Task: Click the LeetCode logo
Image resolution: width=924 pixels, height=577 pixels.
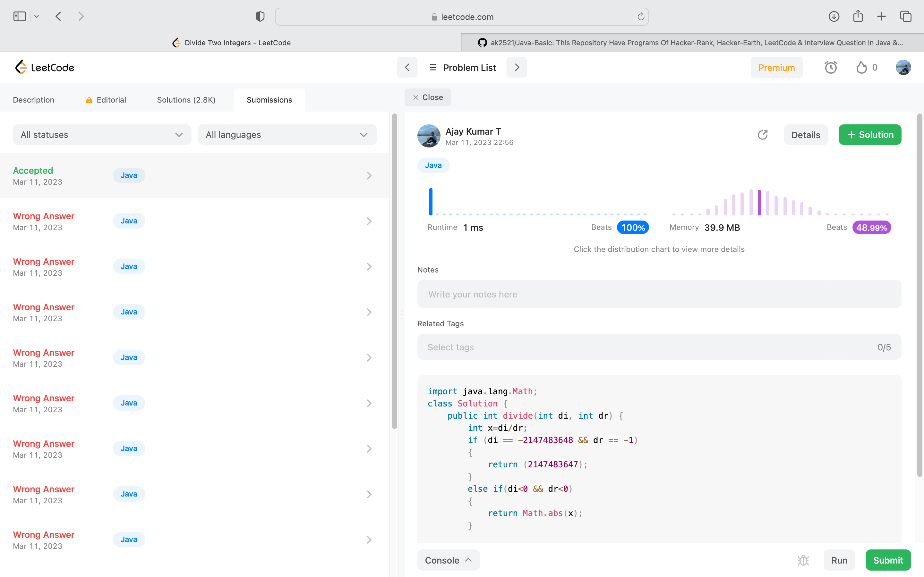Action: point(45,68)
